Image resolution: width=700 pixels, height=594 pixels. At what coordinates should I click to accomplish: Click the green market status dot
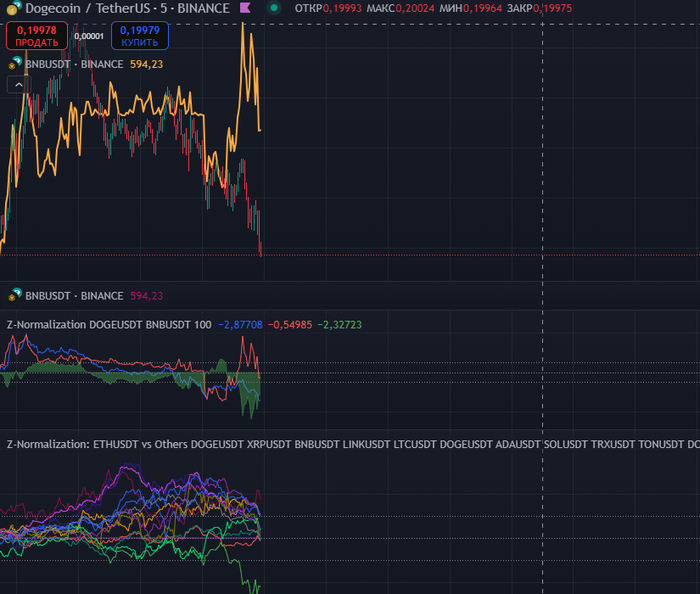coord(274,8)
